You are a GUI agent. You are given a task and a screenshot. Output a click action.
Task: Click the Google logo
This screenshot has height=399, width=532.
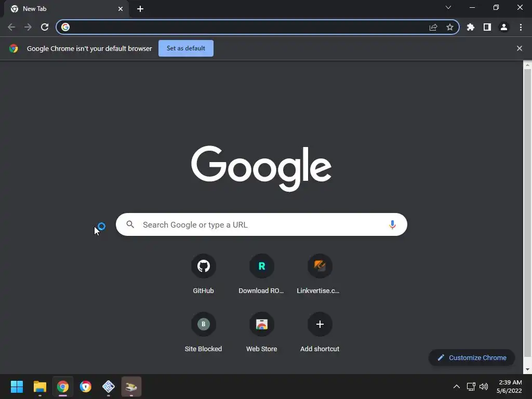[261, 169]
